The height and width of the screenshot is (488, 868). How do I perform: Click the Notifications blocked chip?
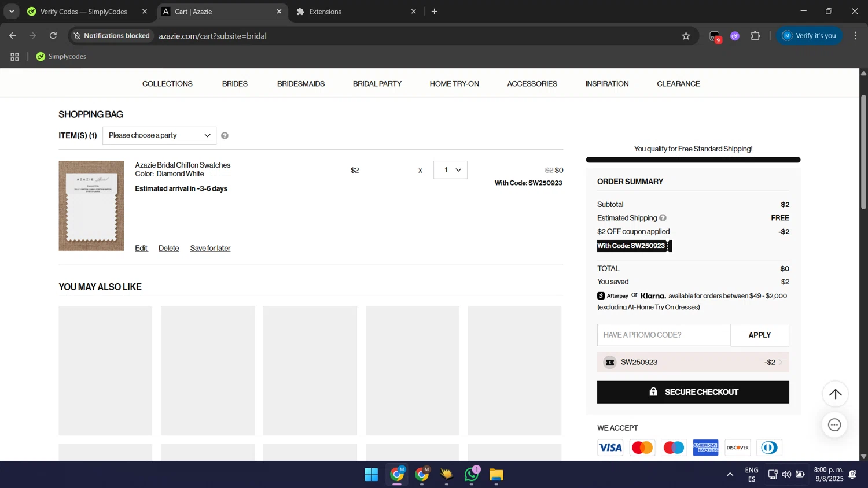click(112, 36)
